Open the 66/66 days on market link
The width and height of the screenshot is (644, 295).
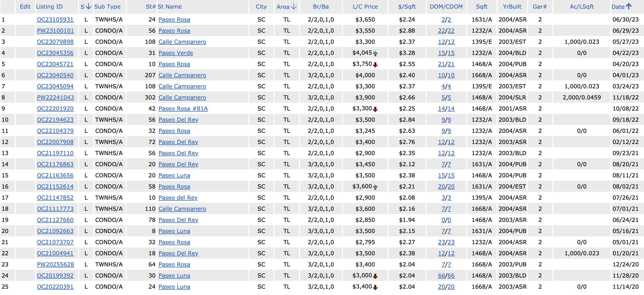(446, 276)
